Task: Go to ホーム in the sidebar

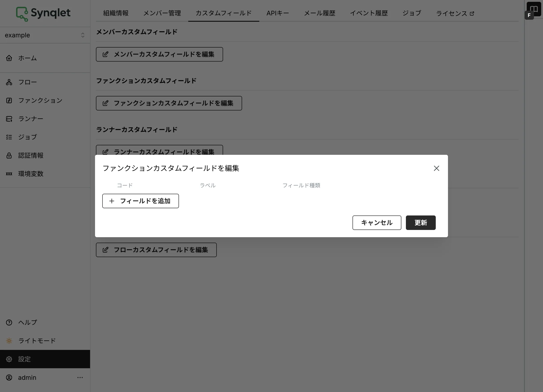Action: tap(45, 58)
